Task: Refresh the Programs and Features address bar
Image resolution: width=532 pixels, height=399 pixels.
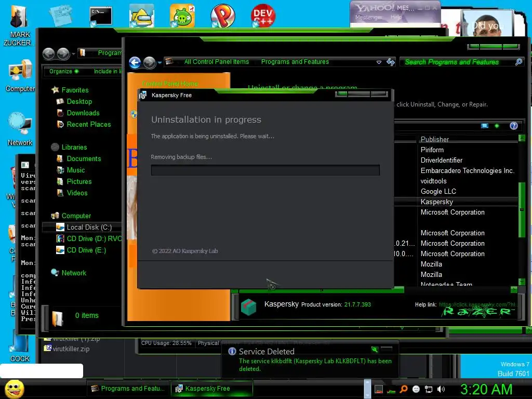Action: [x=391, y=62]
